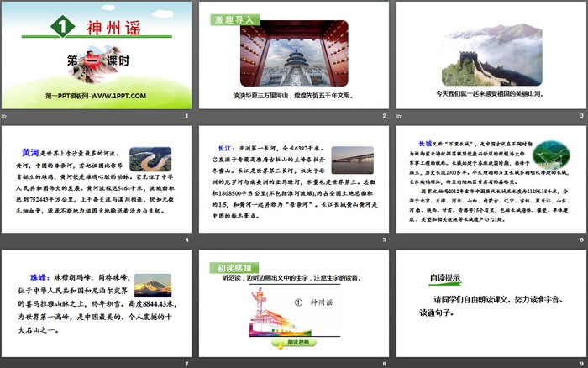The height and width of the screenshot is (368, 588).
Task: Click slide number 2 label
Action: pos(385,116)
